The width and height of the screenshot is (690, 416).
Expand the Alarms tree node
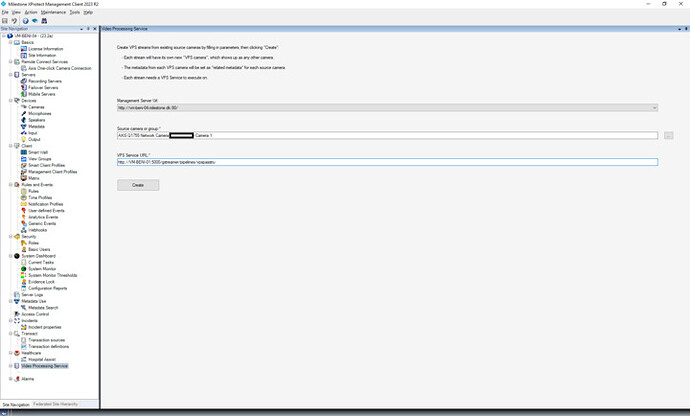(x=10, y=379)
